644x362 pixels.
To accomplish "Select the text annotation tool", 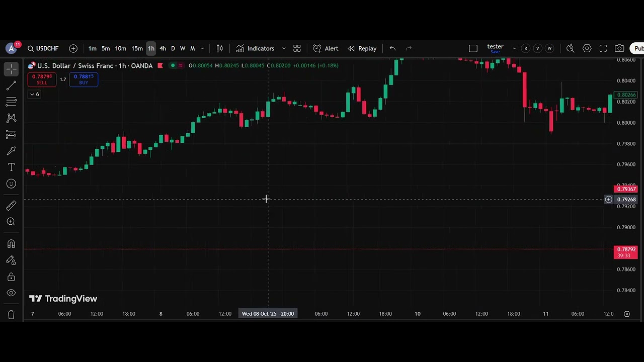I will pos(11,167).
